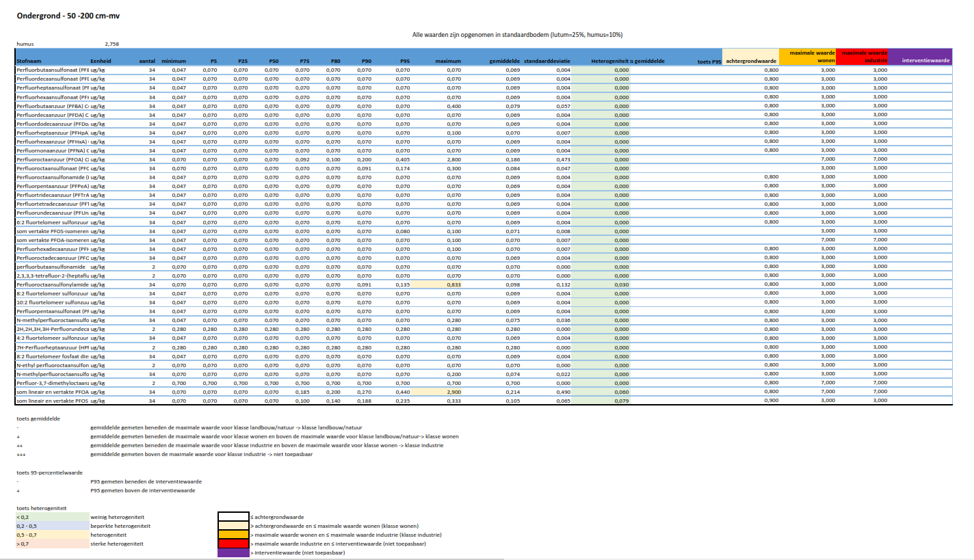Viewport: 974px width, 560px height.
Task: Click the 'P95' column header
Action: 405,62
